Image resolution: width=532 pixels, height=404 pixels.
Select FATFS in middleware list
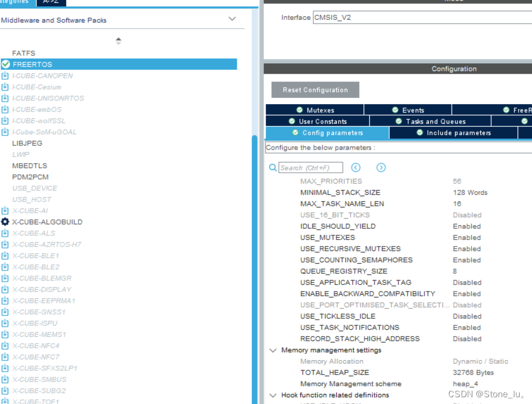click(24, 53)
